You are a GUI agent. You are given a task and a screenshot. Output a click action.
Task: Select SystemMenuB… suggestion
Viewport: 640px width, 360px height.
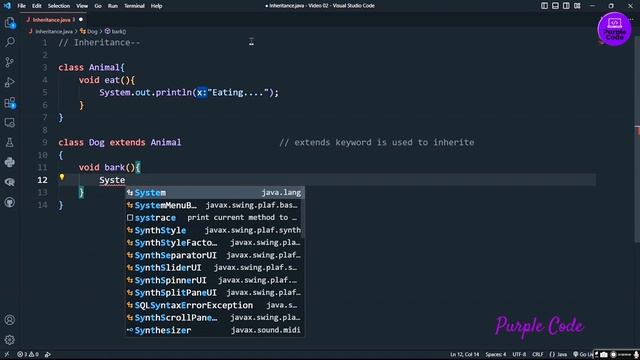(x=214, y=205)
